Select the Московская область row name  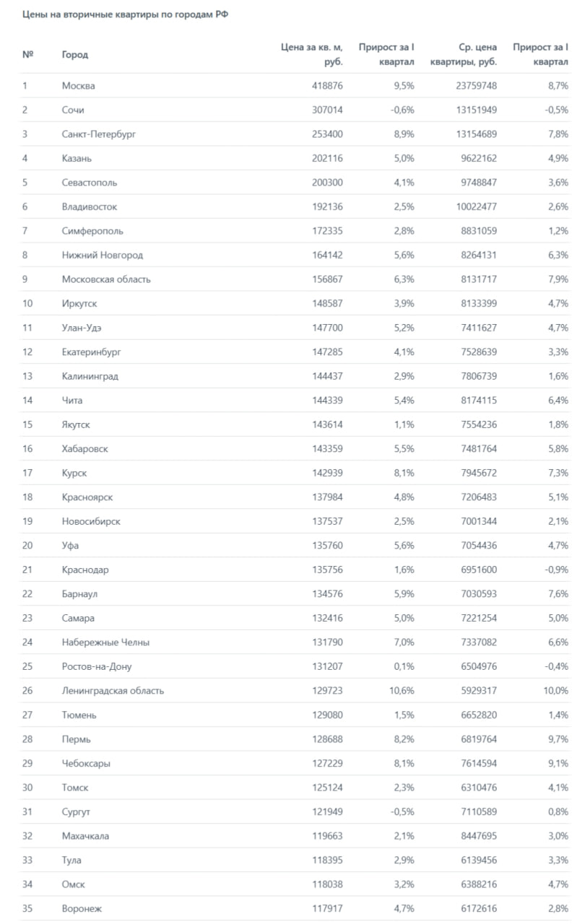click(106, 279)
